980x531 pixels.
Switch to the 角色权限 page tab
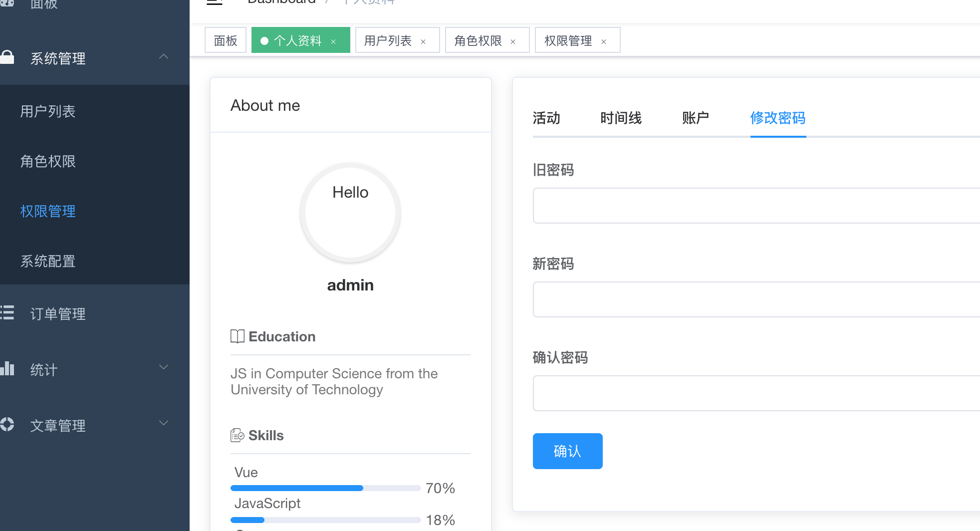coord(488,40)
